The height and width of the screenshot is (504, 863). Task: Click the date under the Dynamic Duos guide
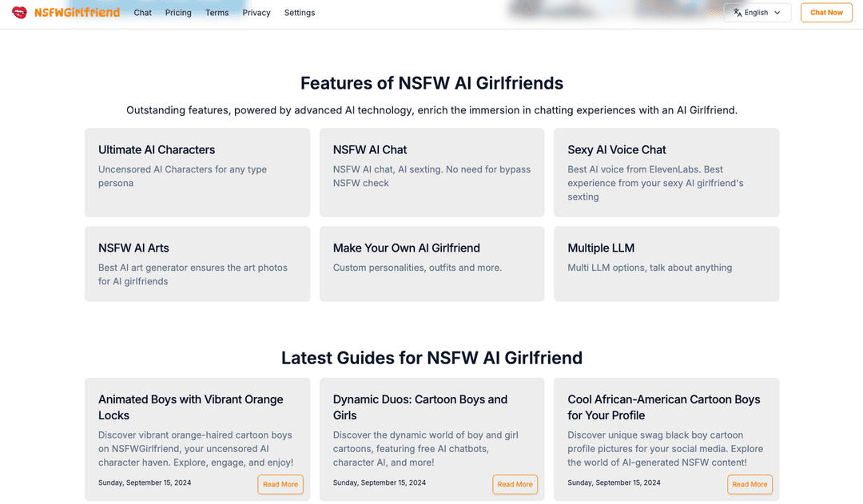pyautogui.click(x=380, y=482)
